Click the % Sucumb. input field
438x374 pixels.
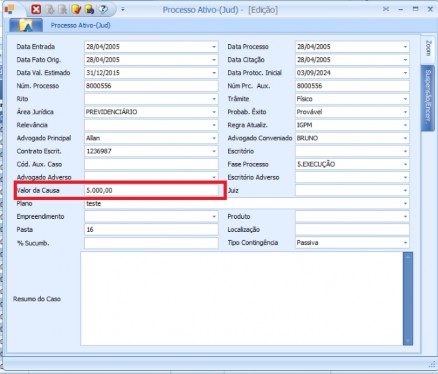(x=151, y=243)
